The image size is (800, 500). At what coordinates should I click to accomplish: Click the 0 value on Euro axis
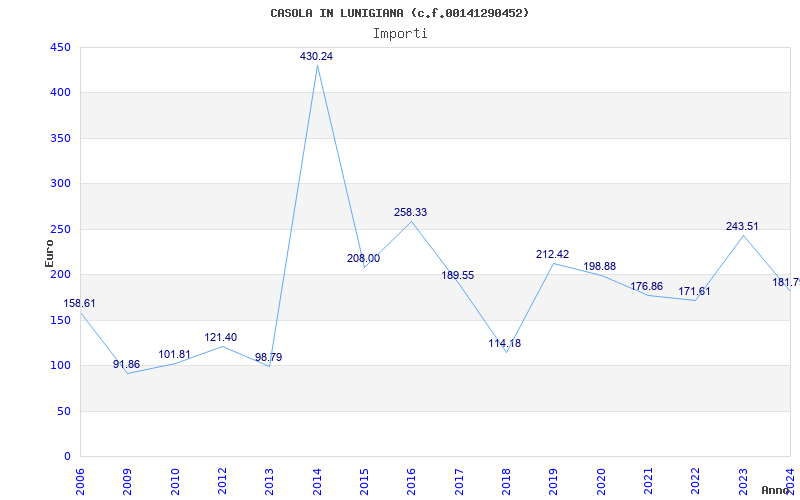67,457
